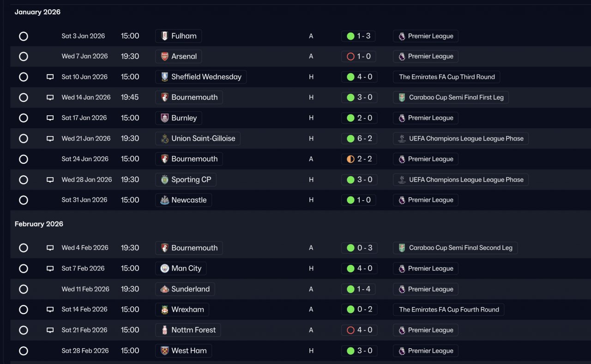Click the Sunderland team name button
This screenshot has height=364, width=591.
click(x=185, y=289)
